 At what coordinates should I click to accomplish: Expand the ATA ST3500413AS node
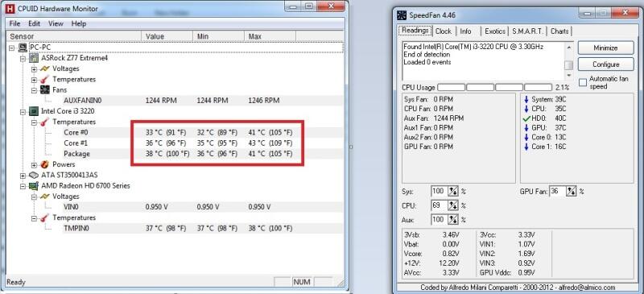[x=23, y=175]
